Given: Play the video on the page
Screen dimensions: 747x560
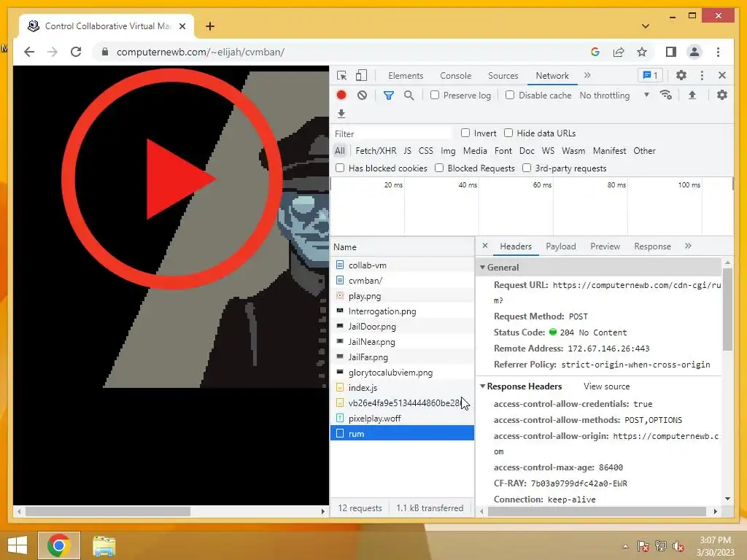Looking at the screenshot, I should coord(171,179).
